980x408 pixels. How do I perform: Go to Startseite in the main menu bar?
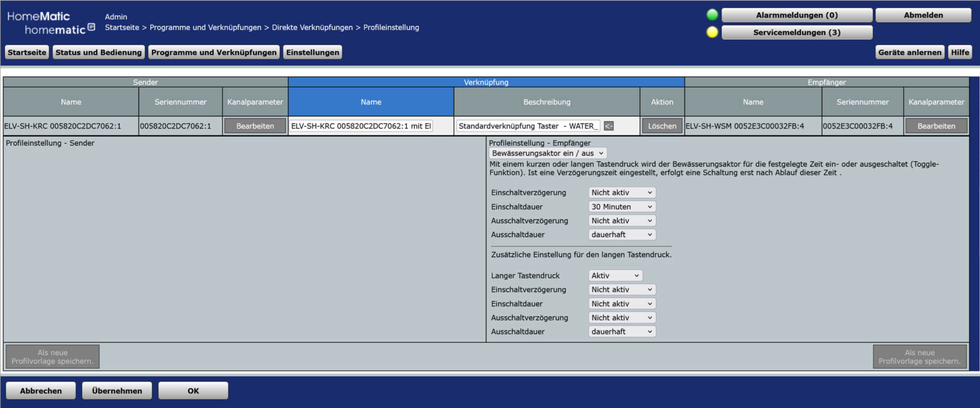(27, 53)
